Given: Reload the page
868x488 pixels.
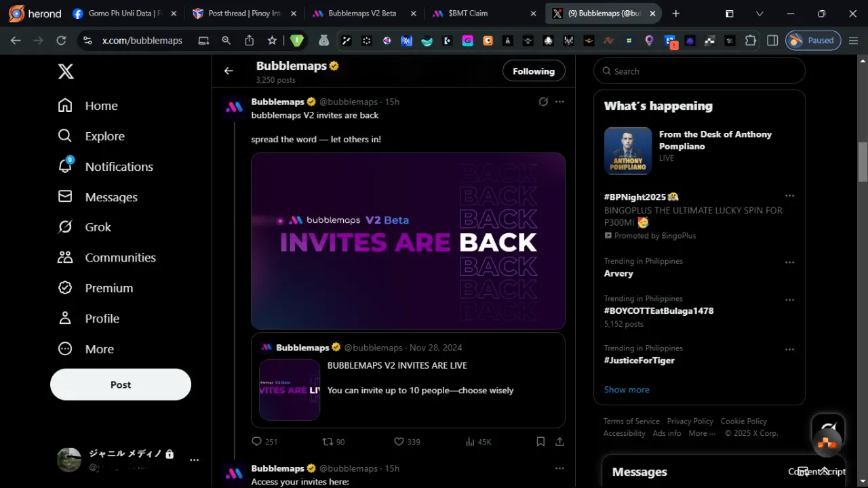Looking at the screenshot, I should (61, 41).
